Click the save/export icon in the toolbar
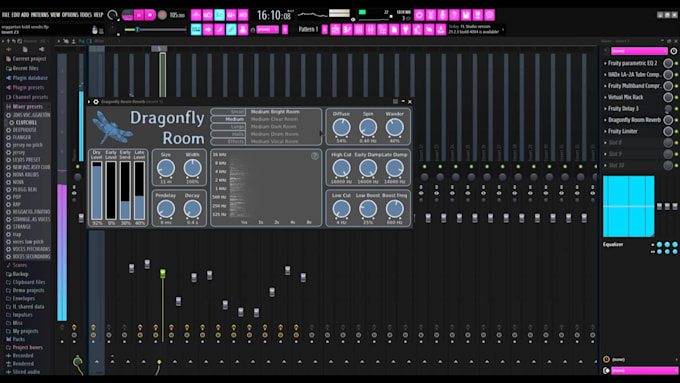 tap(466, 15)
